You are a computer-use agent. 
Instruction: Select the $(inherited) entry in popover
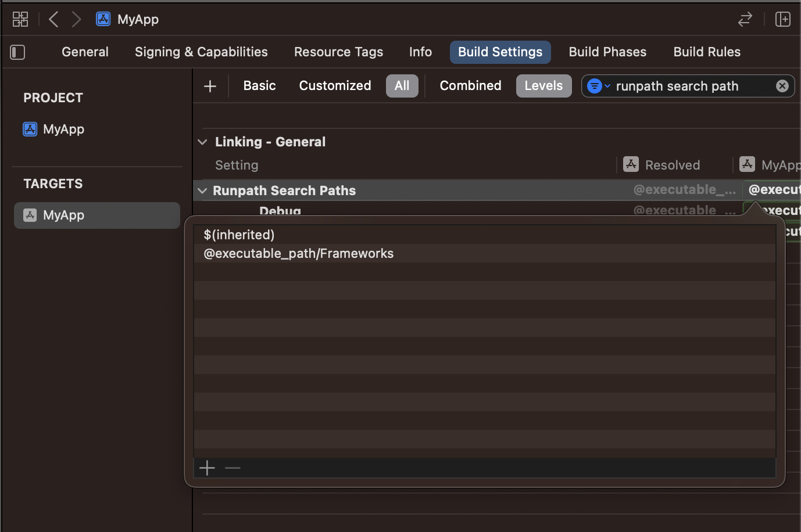pyautogui.click(x=485, y=235)
